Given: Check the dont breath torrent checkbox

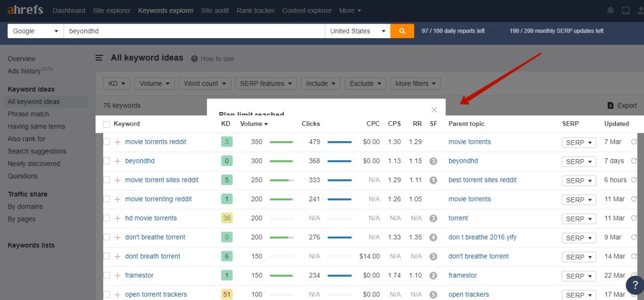Looking at the screenshot, I should pos(106,257).
